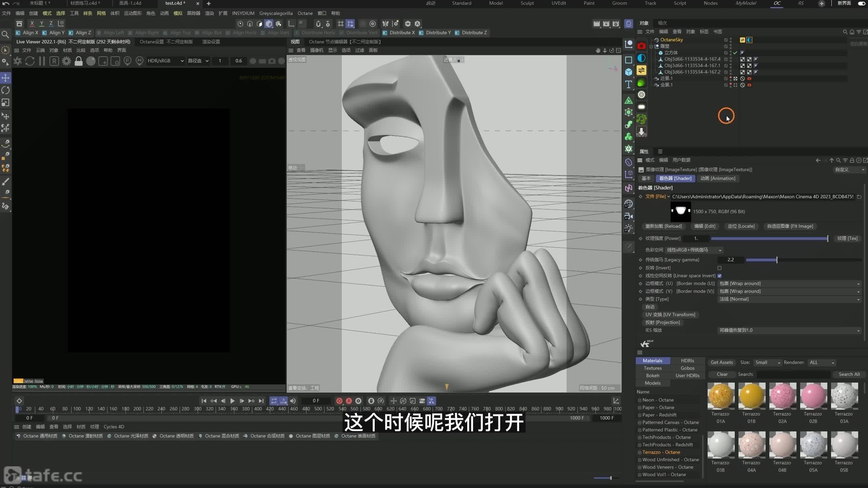
Task: Open the 类型 Type dropdown
Action: tap(789, 299)
